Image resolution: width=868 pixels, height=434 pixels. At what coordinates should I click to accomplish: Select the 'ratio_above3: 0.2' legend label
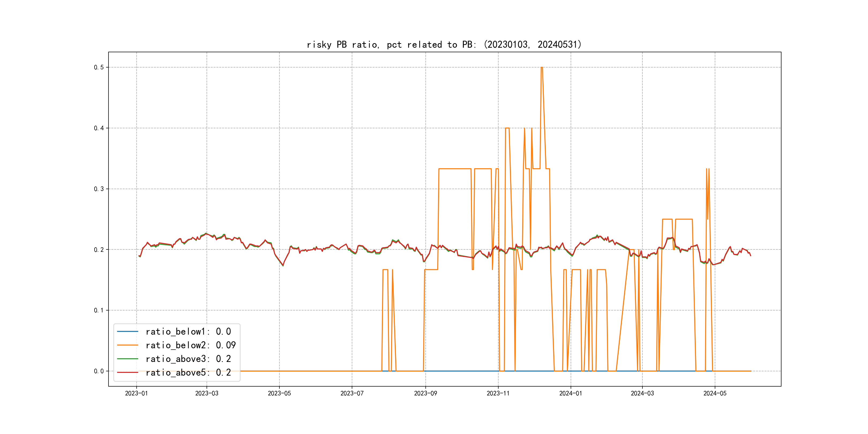pos(188,359)
